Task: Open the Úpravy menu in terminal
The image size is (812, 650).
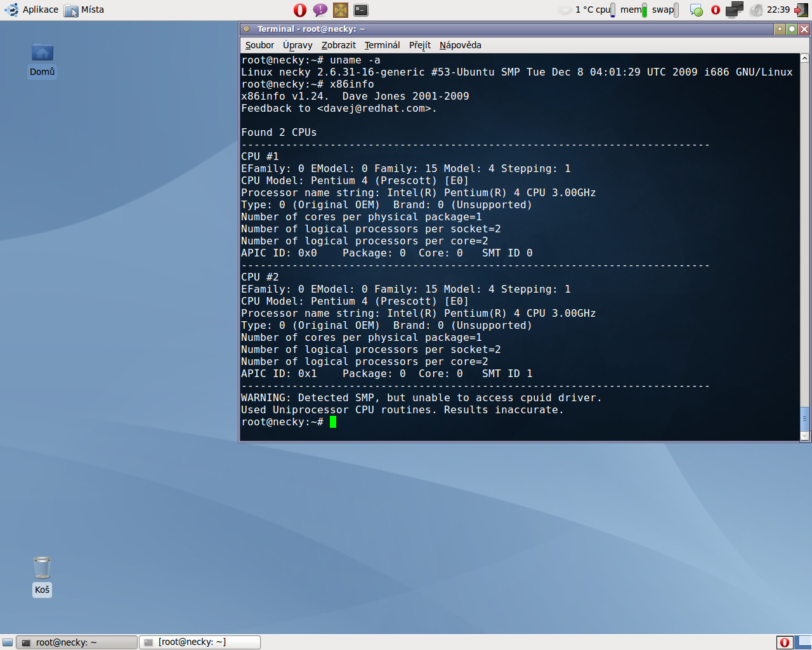Action: pyautogui.click(x=298, y=45)
